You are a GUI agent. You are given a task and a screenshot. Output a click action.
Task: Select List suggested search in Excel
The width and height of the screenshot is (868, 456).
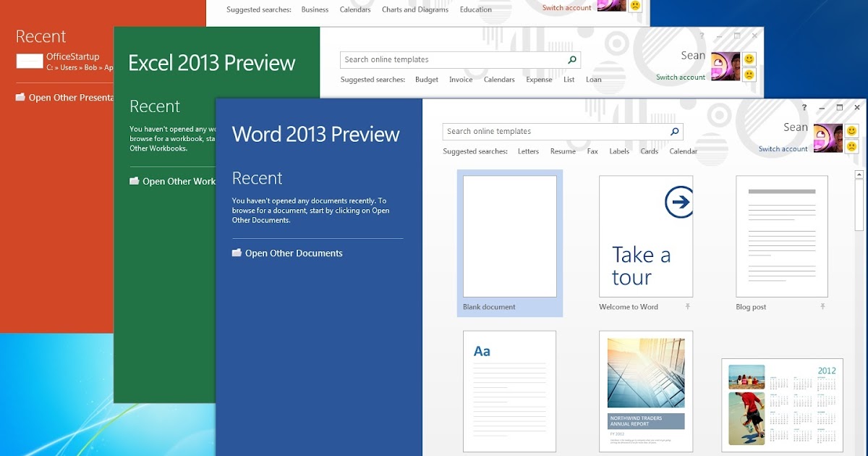(569, 80)
